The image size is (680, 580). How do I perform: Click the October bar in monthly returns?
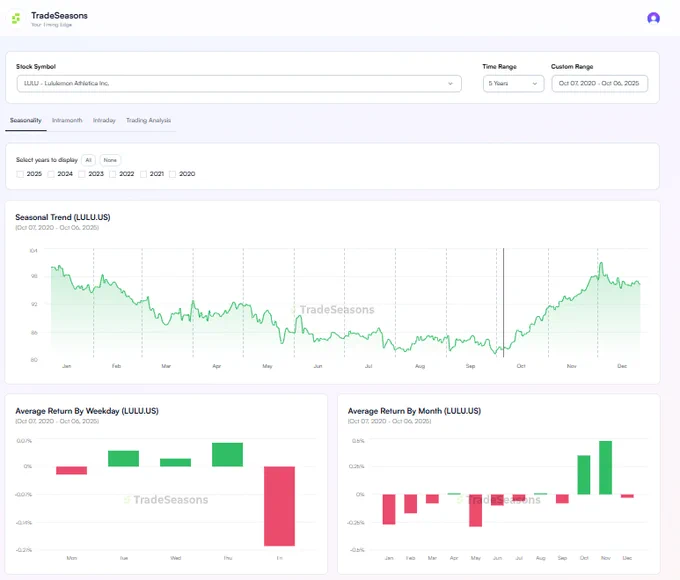(584, 475)
